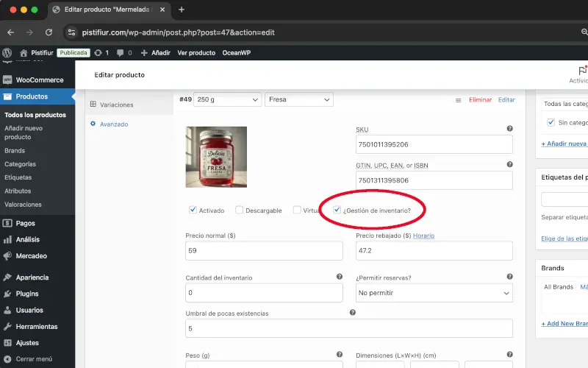Go back with the browser back arrow
Screen dimensions: 588x368
coord(10,32)
